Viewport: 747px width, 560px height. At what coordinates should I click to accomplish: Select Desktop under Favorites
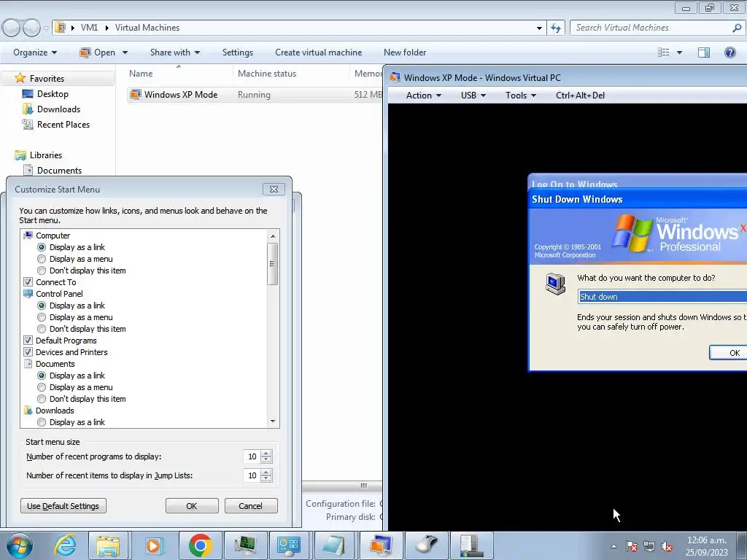point(53,94)
